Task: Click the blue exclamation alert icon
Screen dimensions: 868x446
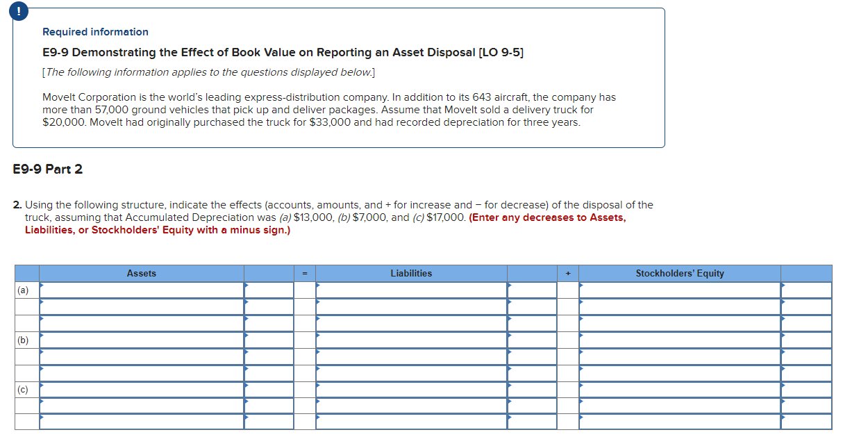Action: [18, 11]
